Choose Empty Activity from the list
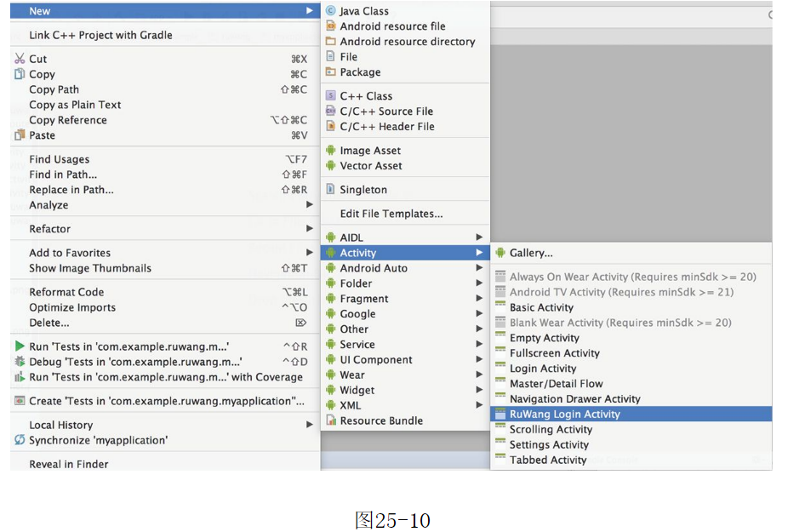This screenshot has width=788, height=532. coord(544,338)
